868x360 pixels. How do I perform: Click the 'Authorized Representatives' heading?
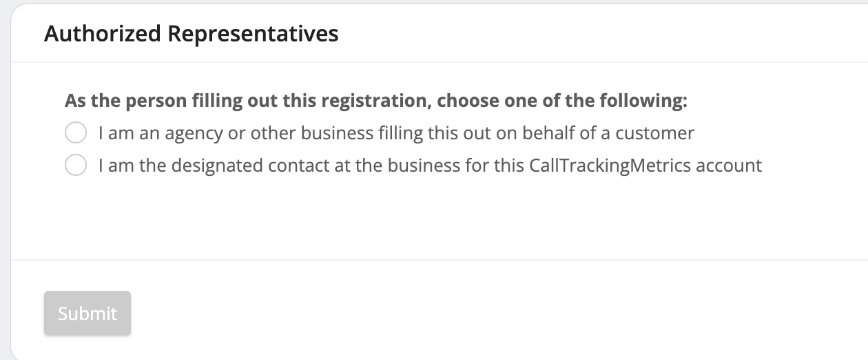point(191,33)
